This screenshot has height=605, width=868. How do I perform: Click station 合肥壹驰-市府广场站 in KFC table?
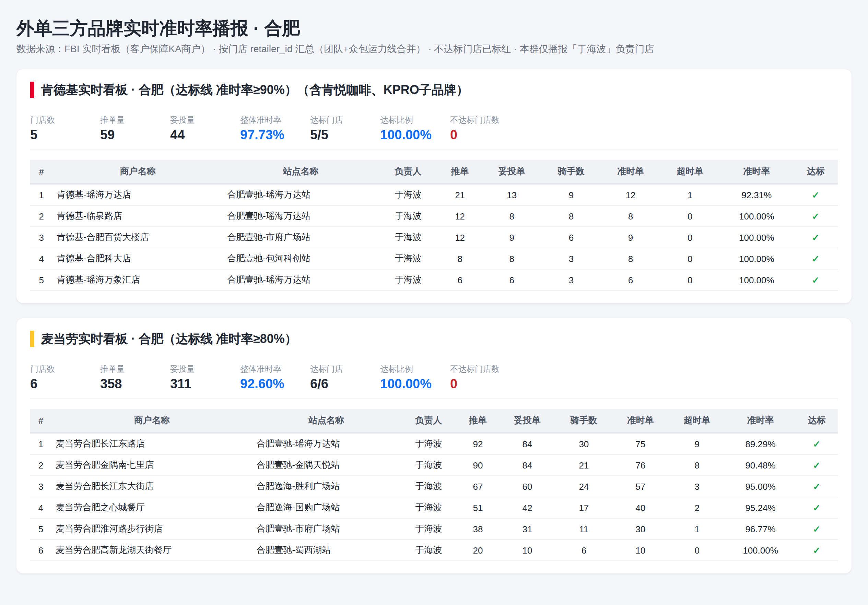click(269, 237)
